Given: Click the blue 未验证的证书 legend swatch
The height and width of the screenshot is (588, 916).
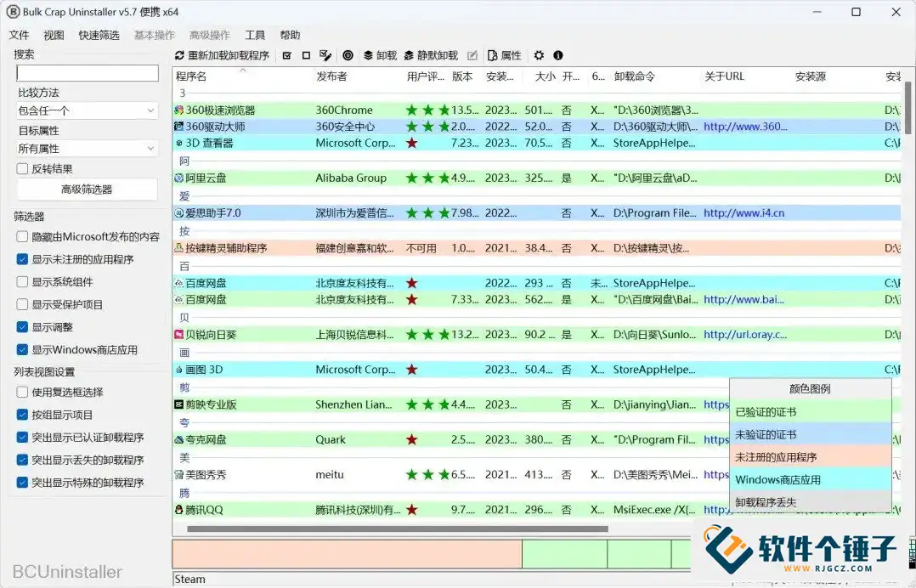Looking at the screenshot, I should (811, 434).
